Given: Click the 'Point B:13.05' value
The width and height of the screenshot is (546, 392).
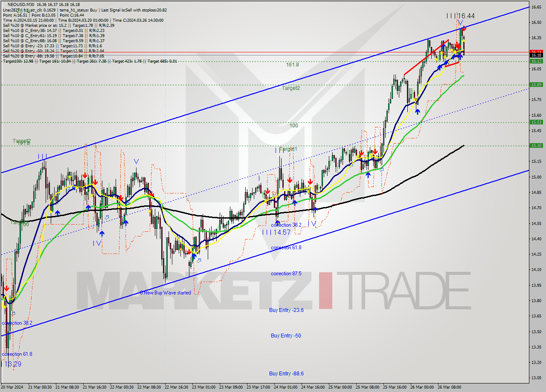Looking at the screenshot, I should [x=44, y=15].
